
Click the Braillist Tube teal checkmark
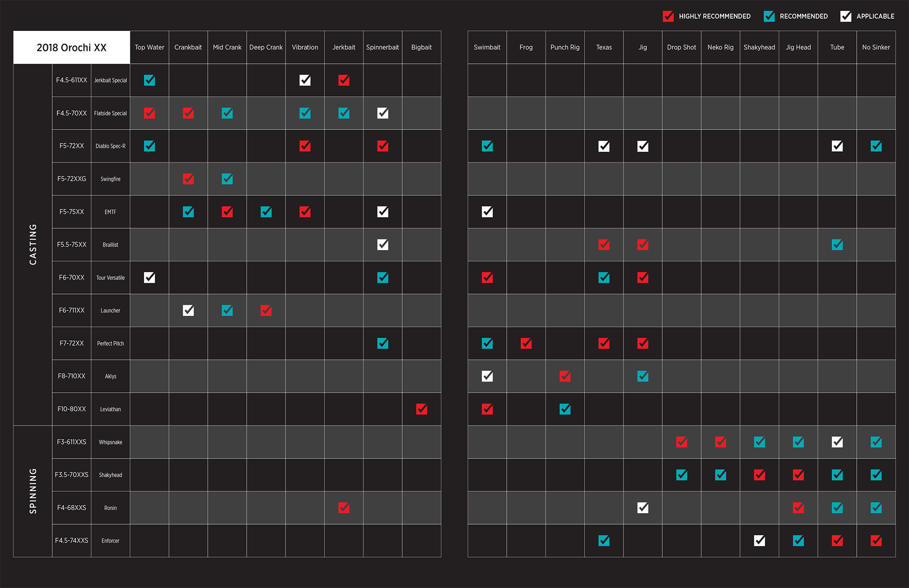coord(837,244)
